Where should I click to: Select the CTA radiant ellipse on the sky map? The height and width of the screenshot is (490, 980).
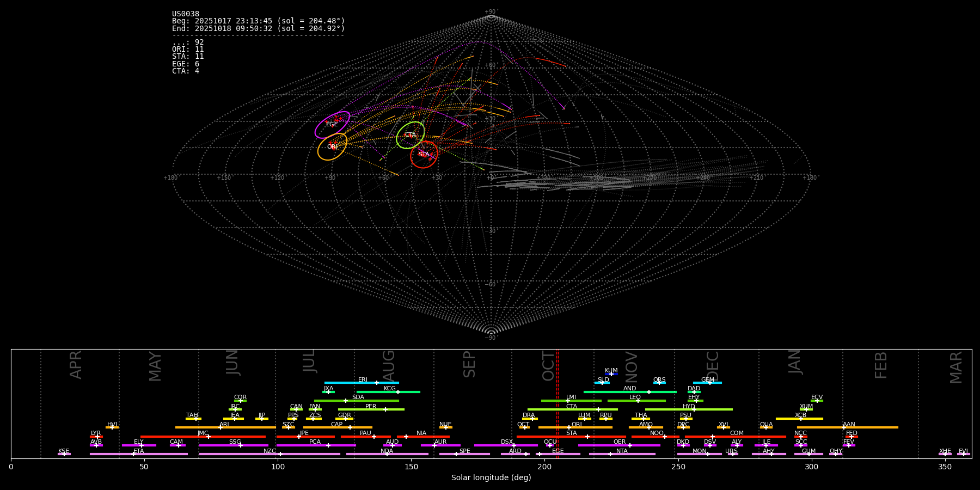point(411,135)
